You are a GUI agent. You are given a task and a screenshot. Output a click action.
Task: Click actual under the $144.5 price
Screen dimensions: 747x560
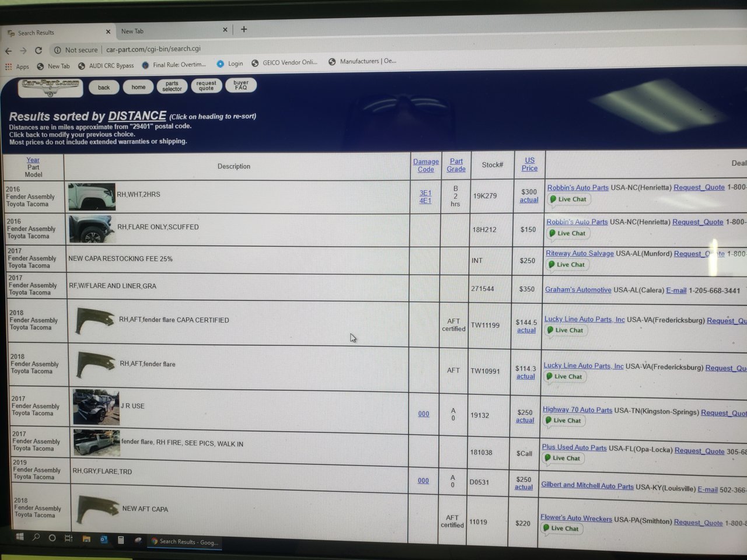(526, 330)
